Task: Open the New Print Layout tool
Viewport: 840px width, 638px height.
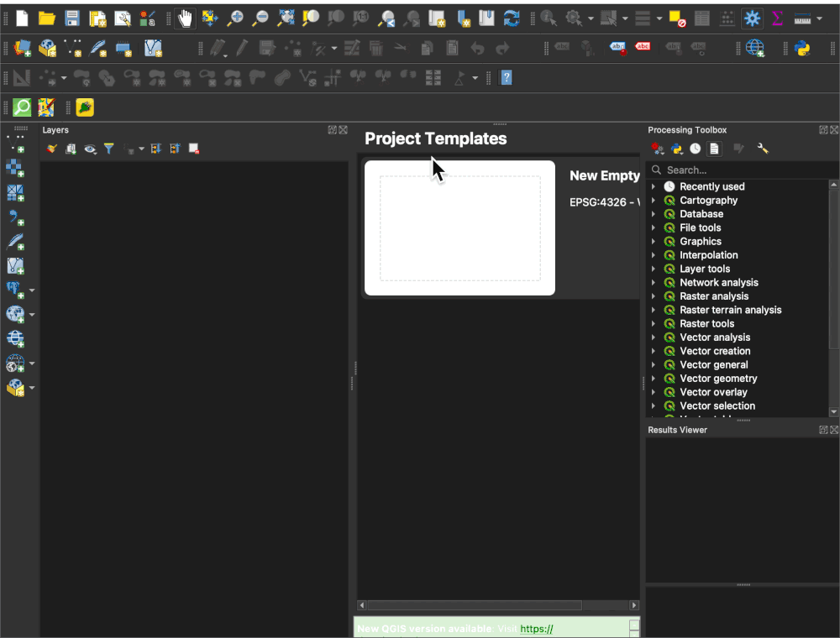Action: [97, 18]
